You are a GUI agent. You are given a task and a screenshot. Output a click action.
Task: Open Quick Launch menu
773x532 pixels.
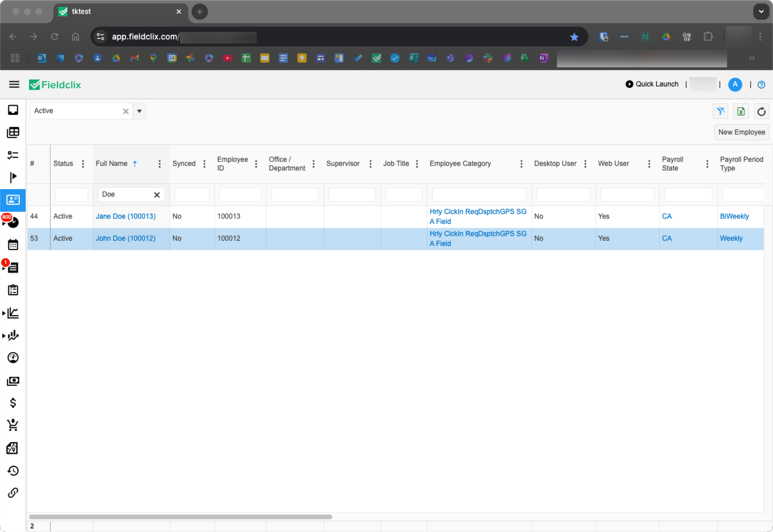(652, 84)
